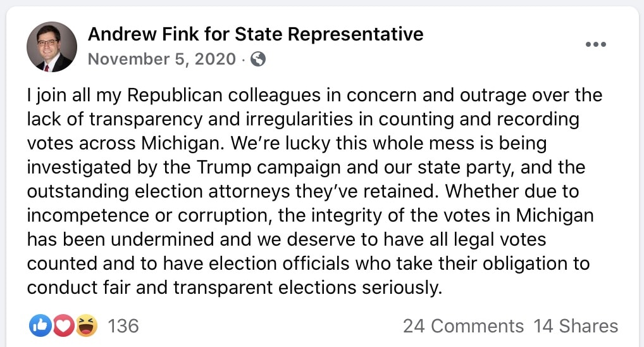Viewport: 644px width, 347px height.
Task: Click the red heart Love reaction icon
Action: tap(63, 325)
